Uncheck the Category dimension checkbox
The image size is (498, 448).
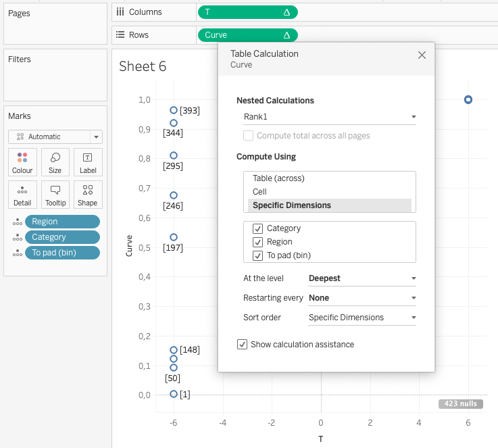point(257,228)
